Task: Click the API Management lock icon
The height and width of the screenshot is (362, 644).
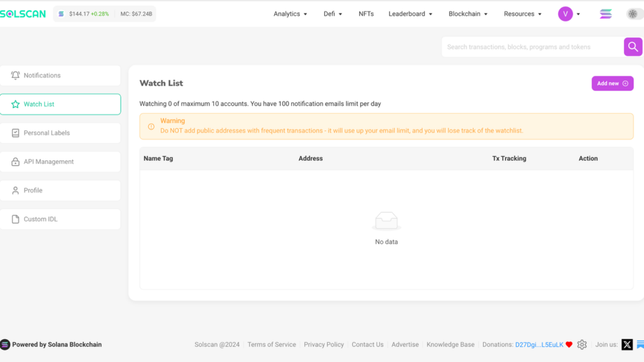Action: point(15,162)
